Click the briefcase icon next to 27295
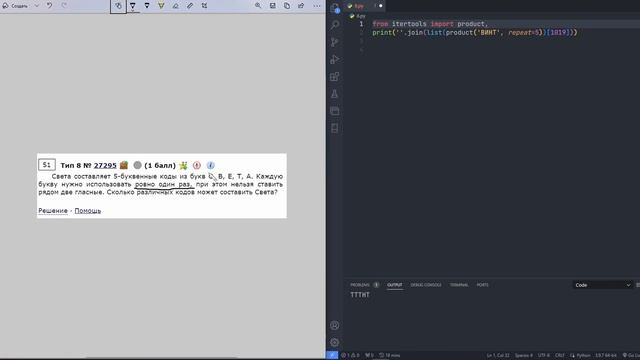Image resolution: width=640 pixels, height=360 pixels. point(124,165)
